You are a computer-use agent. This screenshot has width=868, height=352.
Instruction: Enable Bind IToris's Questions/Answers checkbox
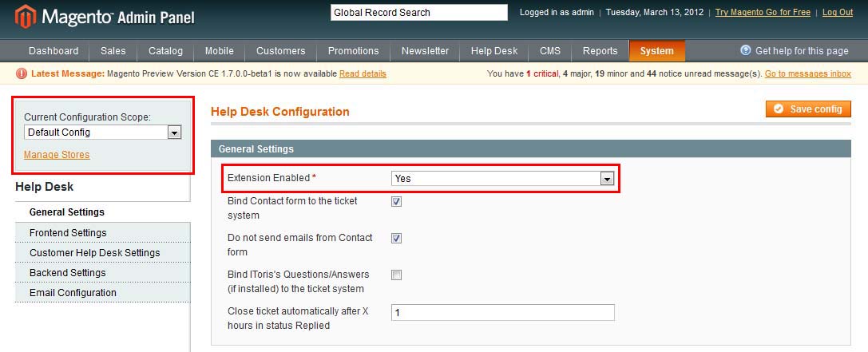[396, 275]
